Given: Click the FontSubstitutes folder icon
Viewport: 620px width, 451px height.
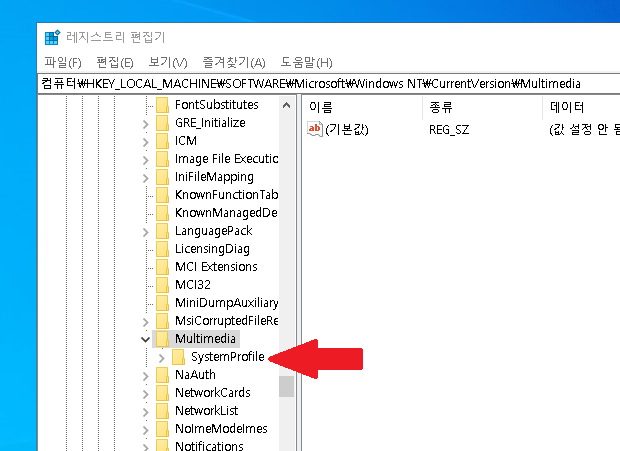Looking at the screenshot, I should click(x=163, y=105).
